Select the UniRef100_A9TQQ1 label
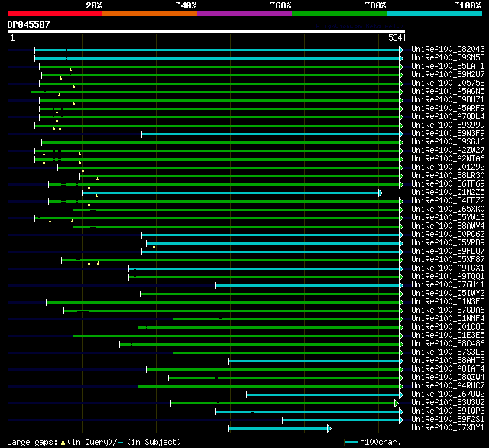Screen dimensions: 489x448 (x=448, y=277)
